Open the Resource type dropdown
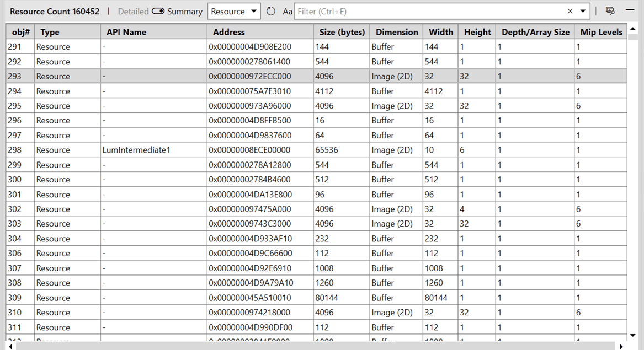This screenshot has height=350, width=644. coord(233,12)
